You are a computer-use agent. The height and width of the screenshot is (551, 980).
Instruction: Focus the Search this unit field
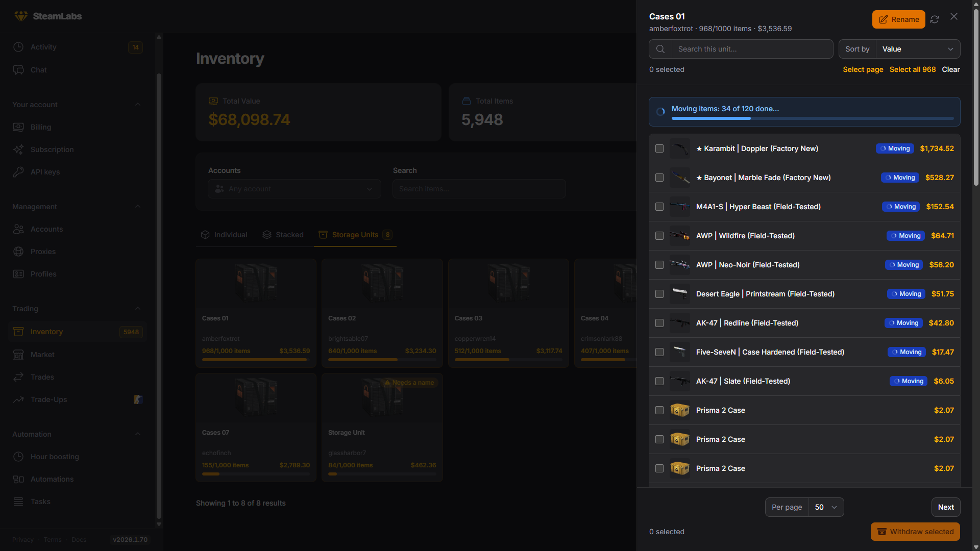[x=752, y=49]
